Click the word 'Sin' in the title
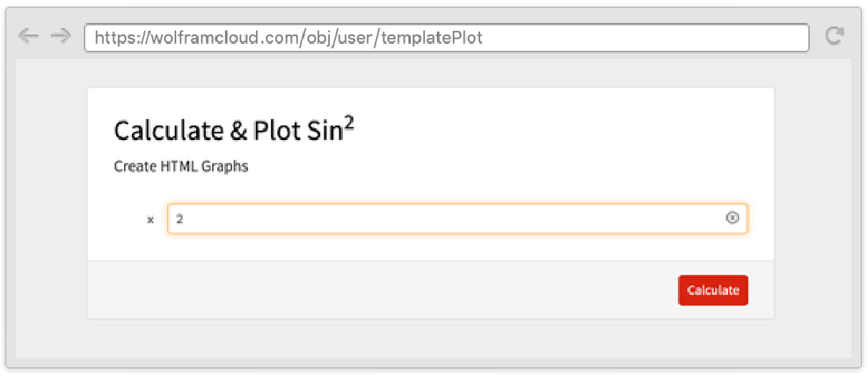Image resolution: width=868 pixels, height=376 pixels. coord(325,132)
